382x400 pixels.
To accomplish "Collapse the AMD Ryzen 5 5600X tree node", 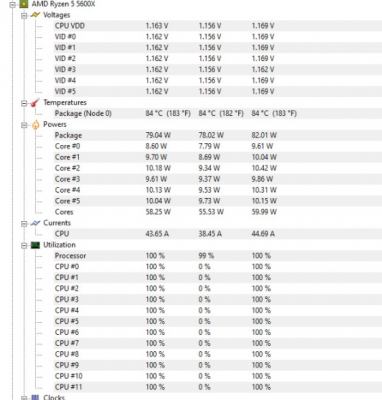I will click(13, 4).
